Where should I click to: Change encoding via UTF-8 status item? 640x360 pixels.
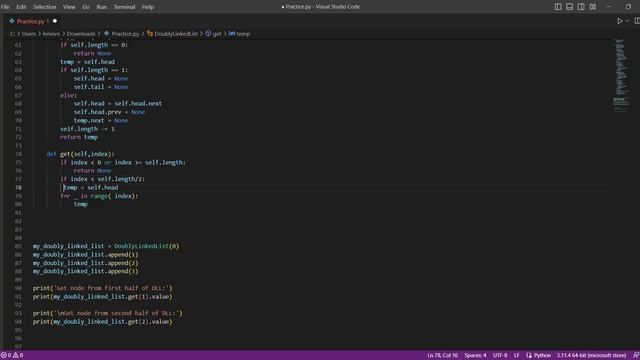coord(500,356)
